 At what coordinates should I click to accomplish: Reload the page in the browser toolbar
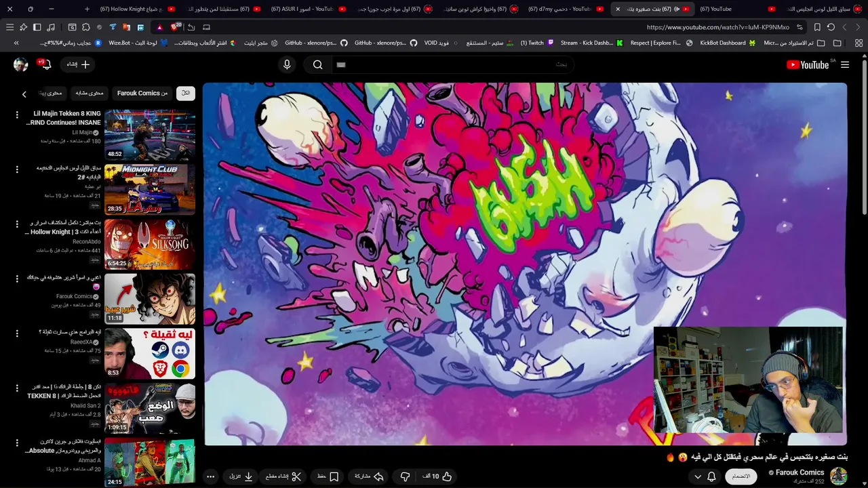(831, 27)
